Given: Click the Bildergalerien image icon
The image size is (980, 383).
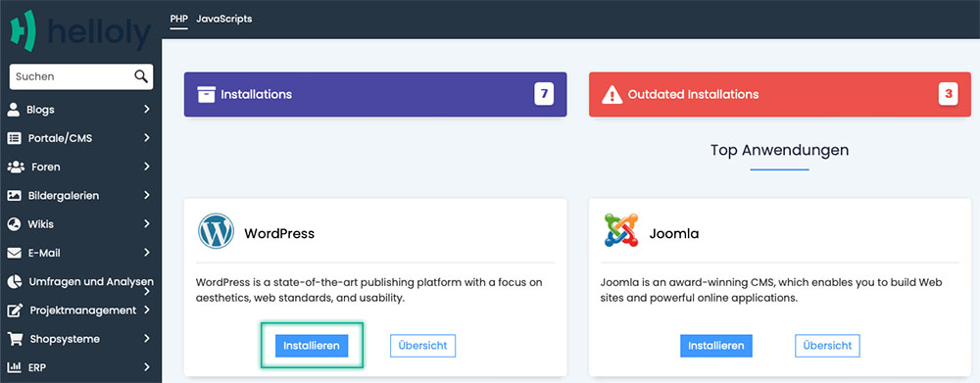Looking at the screenshot, I should click(x=14, y=196).
